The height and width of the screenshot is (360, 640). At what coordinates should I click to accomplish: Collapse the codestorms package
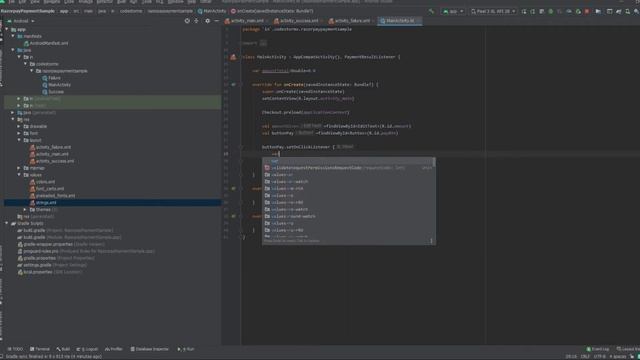click(25, 64)
